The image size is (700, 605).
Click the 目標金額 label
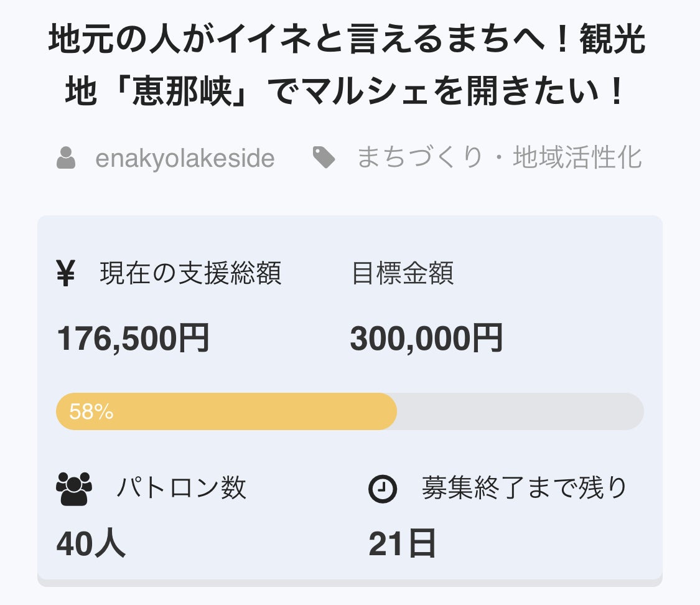pos(403,273)
